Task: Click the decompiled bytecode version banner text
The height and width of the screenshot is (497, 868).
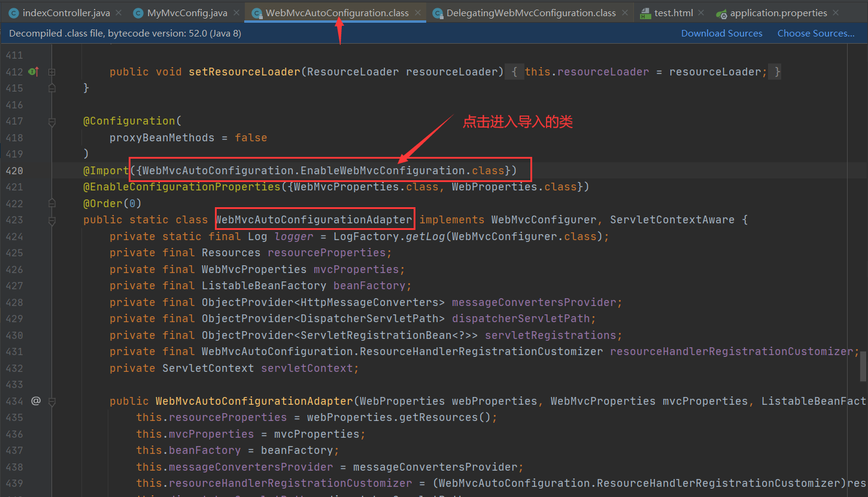Action: point(125,34)
